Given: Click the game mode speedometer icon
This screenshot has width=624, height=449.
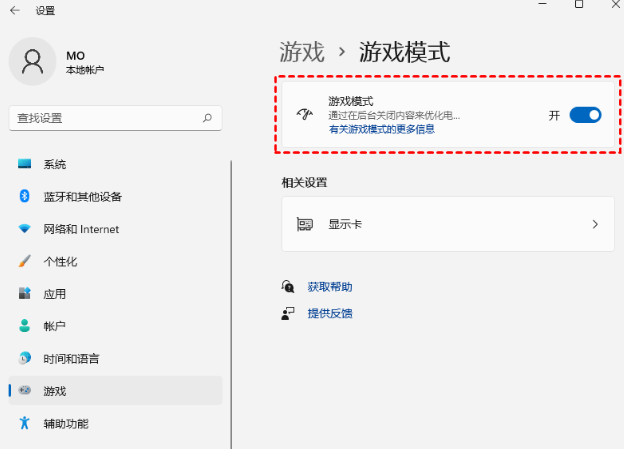Looking at the screenshot, I should [x=305, y=115].
